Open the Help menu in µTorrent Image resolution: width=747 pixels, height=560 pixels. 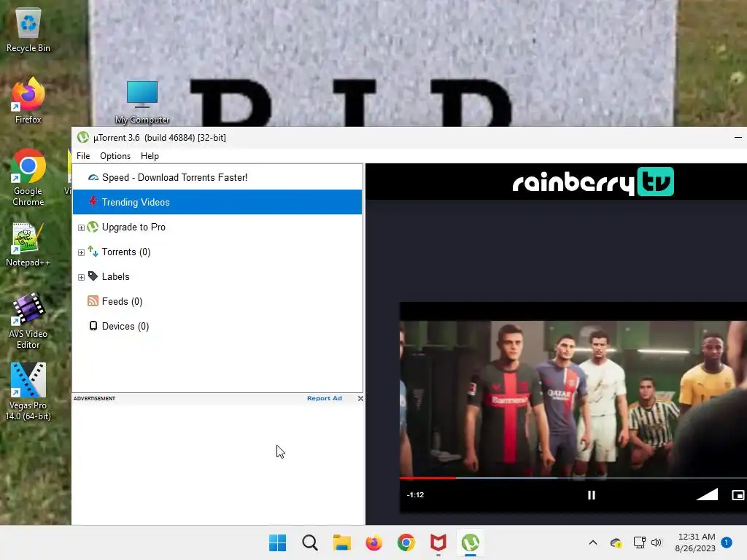(150, 156)
